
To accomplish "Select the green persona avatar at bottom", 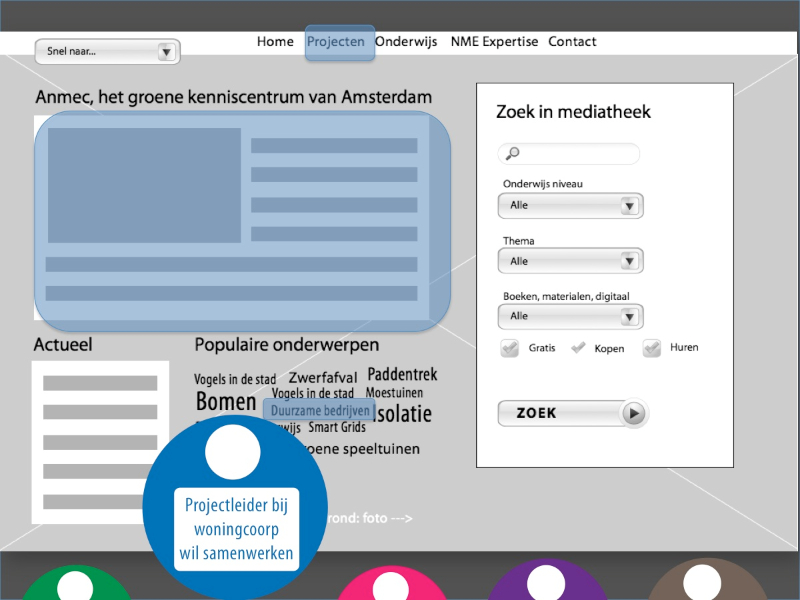I will pos(76,584).
